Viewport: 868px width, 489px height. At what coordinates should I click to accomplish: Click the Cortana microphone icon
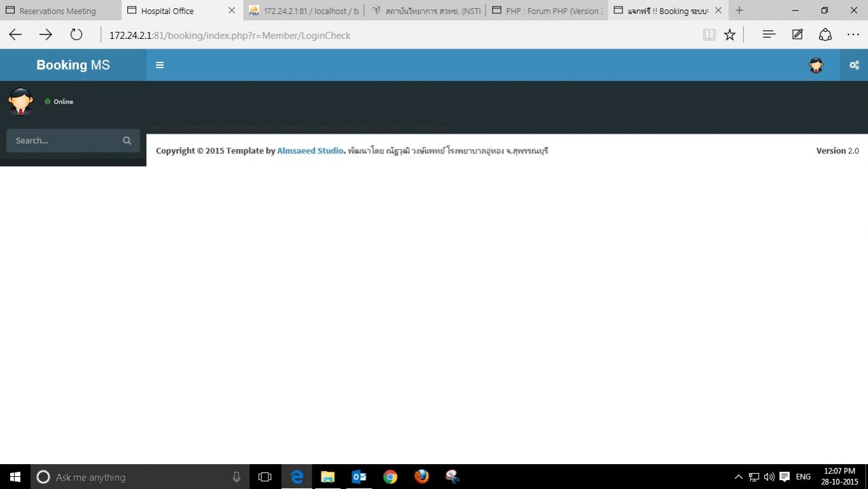tap(236, 477)
